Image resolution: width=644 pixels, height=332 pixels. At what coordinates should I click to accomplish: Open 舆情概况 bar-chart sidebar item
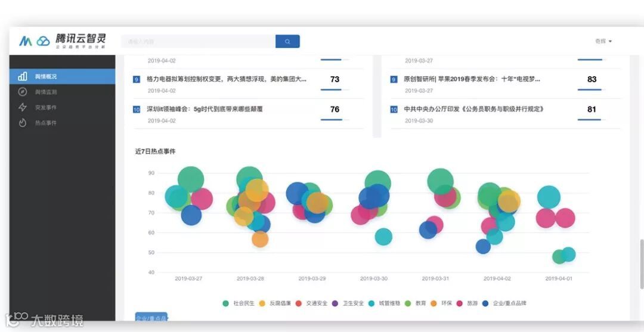pyautogui.click(x=63, y=76)
